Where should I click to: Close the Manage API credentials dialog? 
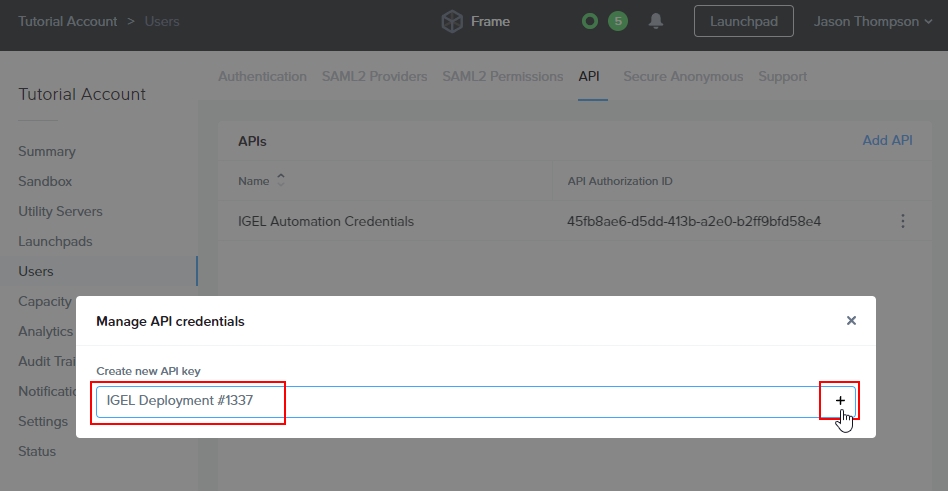[851, 320]
